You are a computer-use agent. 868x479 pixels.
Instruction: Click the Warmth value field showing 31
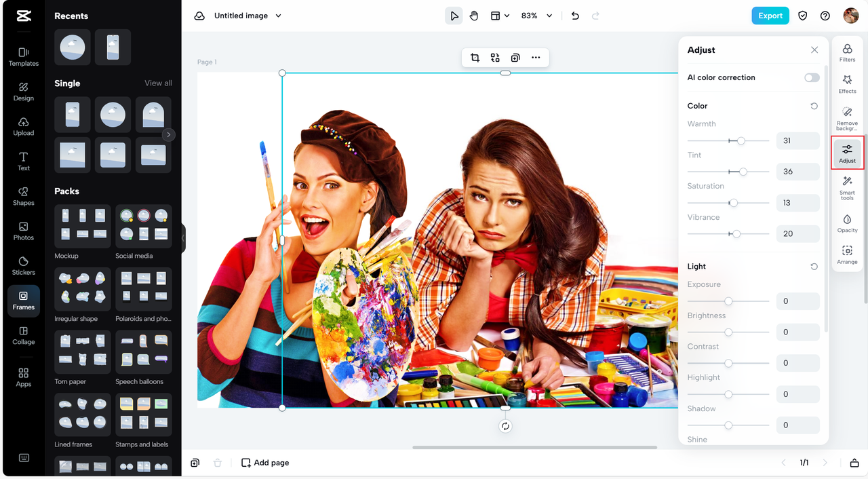(798, 141)
